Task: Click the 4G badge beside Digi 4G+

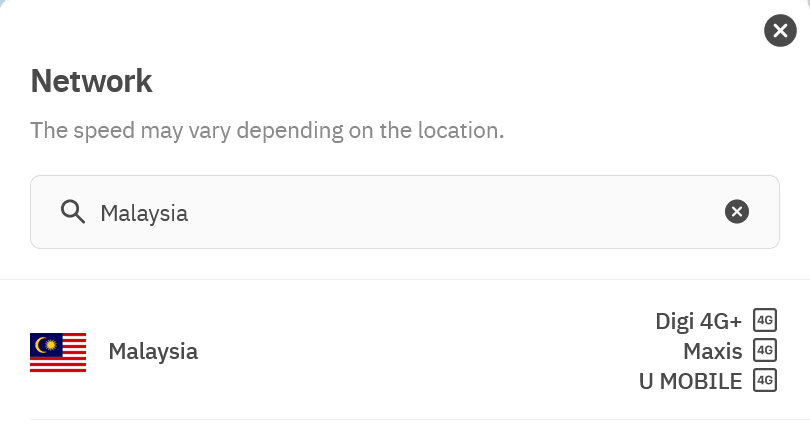Action: click(x=765, y=321)
